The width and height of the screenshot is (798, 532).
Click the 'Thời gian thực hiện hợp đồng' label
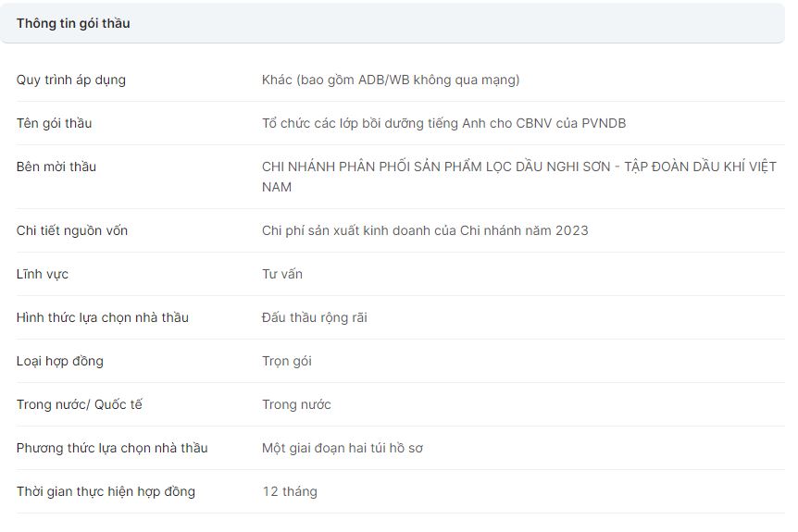[x=106, y=491]
